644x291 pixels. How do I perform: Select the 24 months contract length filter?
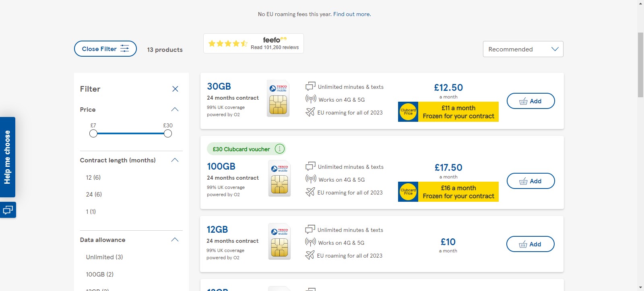pyautogui.click(x=94, y=194)
